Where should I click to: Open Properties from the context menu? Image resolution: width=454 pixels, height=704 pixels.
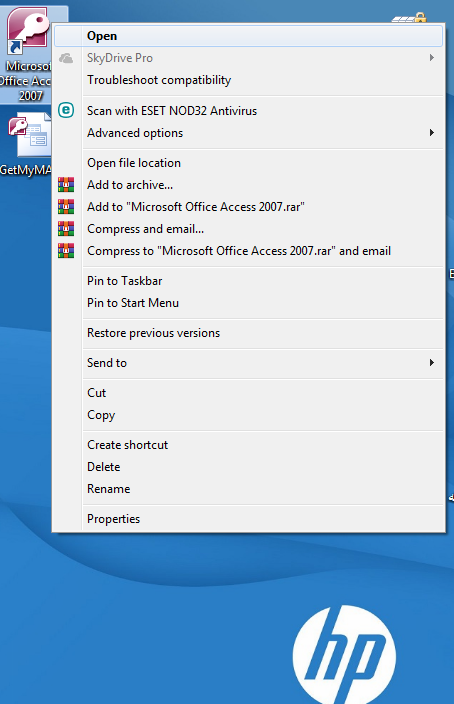[x=248, y=519]
